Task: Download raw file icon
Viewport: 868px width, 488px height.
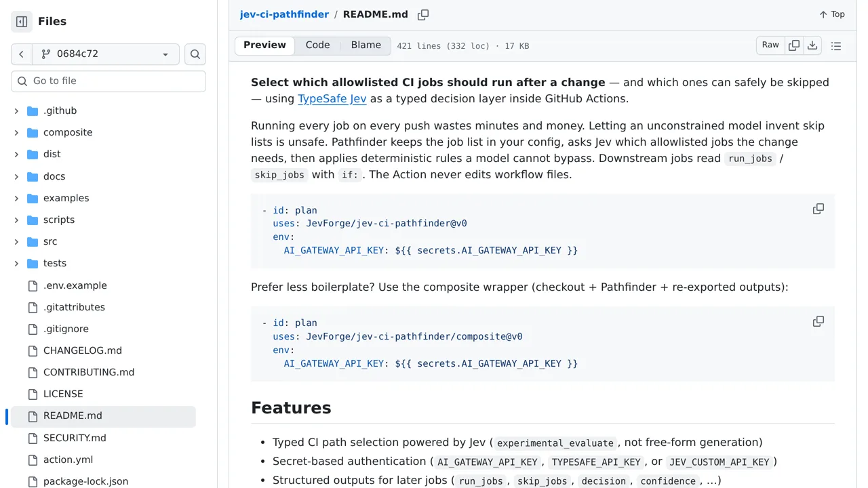Action: (x=812, y=45)
